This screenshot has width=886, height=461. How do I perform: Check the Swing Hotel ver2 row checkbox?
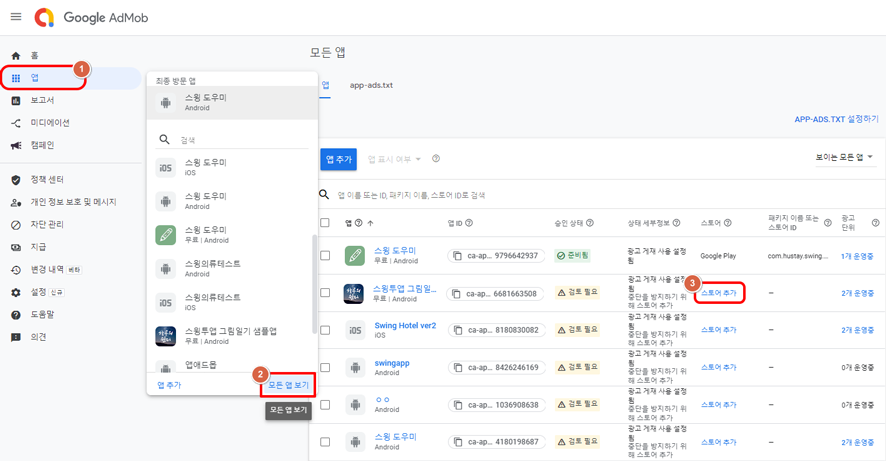(x=325, y=330)
